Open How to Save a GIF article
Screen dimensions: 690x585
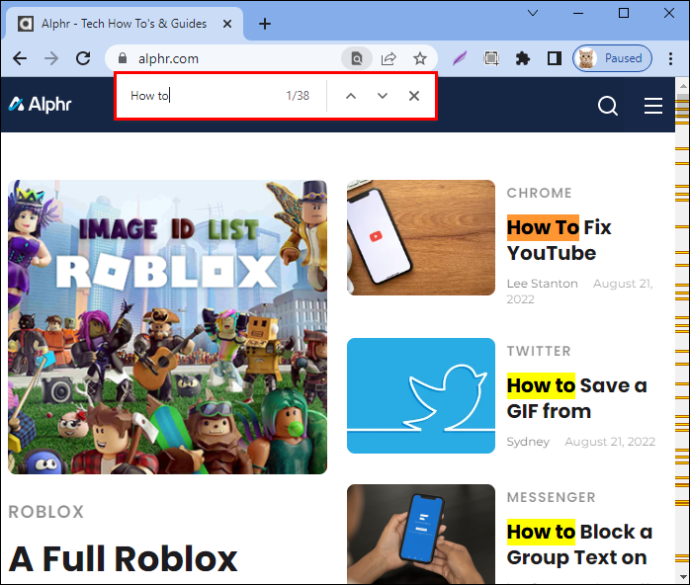point(576,398)
